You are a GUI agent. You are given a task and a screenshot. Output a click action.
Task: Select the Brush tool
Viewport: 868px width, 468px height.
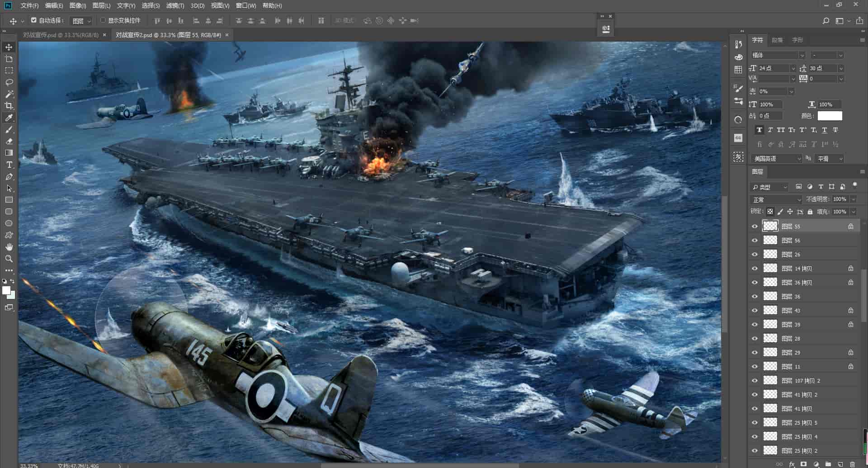point(9,129)
